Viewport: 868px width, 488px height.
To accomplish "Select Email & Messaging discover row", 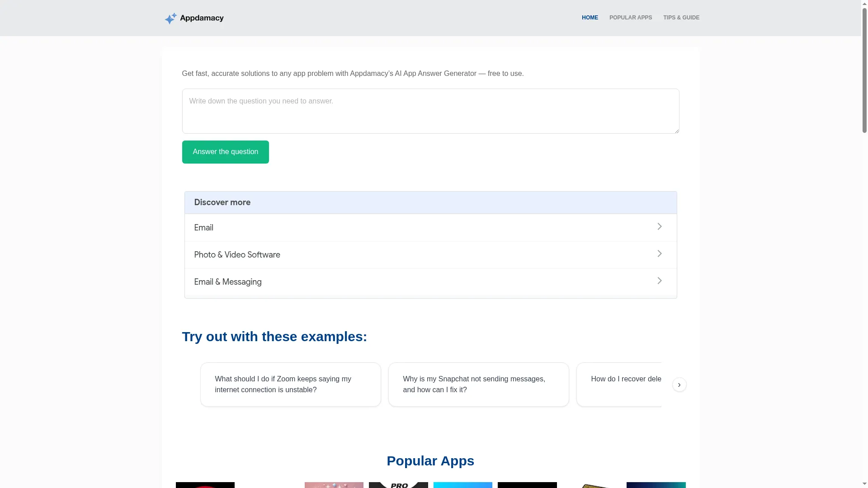I will click(x=430, y=282).
